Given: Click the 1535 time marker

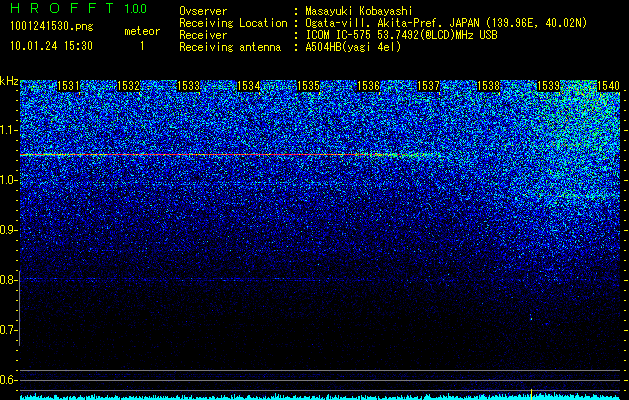Looking at the screenshot, I should (308, 86).
